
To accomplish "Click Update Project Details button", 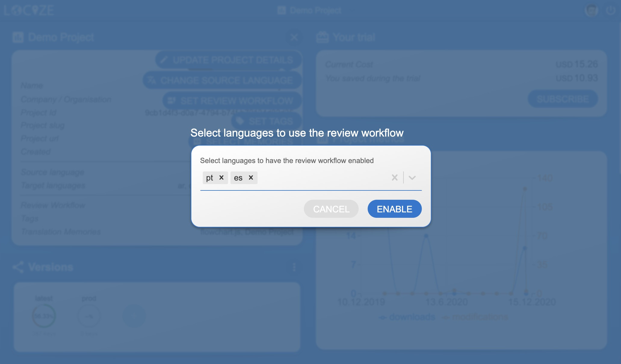I will click(x=228, y=60).
